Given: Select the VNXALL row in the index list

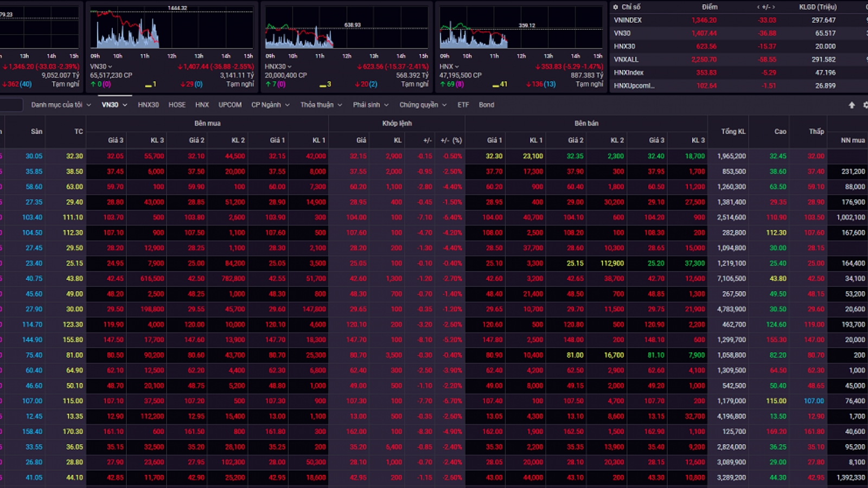Looking at the screenshot, I should click(739, 60).
